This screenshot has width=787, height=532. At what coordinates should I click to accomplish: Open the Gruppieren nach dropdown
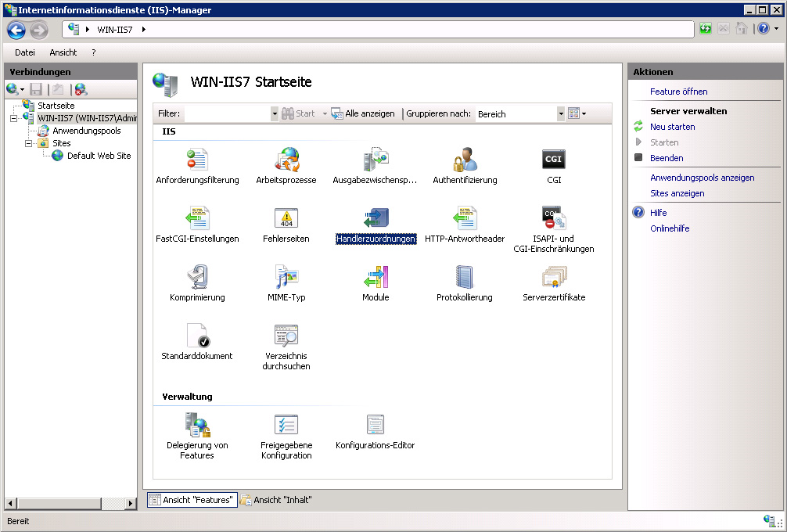pos(560,114)
